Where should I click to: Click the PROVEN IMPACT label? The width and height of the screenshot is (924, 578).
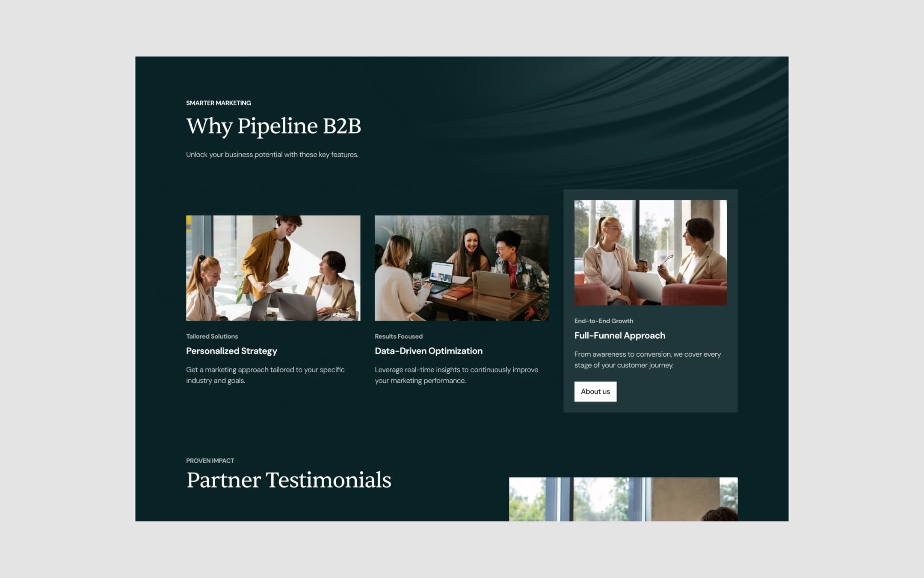click(210, 461)
